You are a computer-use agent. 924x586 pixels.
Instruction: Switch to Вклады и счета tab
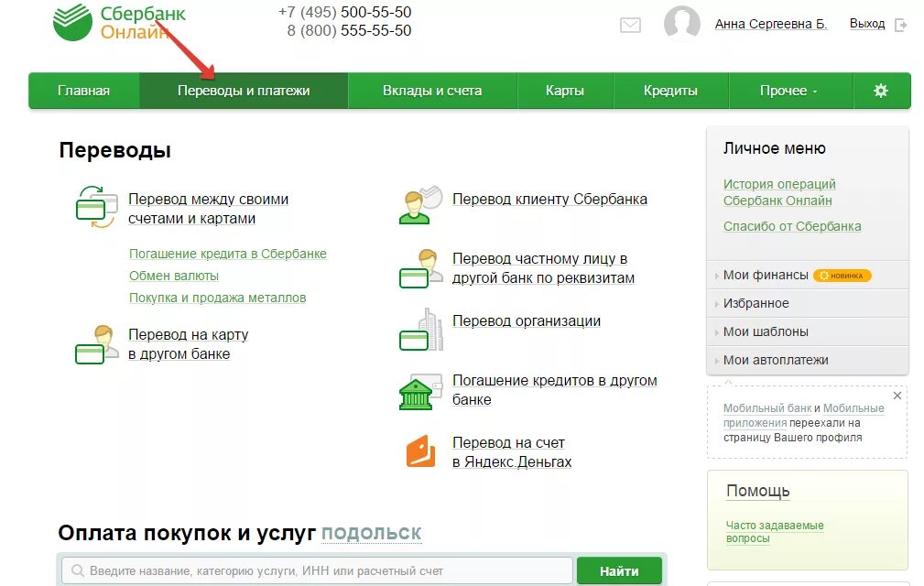pyautogui.click(x=432, y=91)
